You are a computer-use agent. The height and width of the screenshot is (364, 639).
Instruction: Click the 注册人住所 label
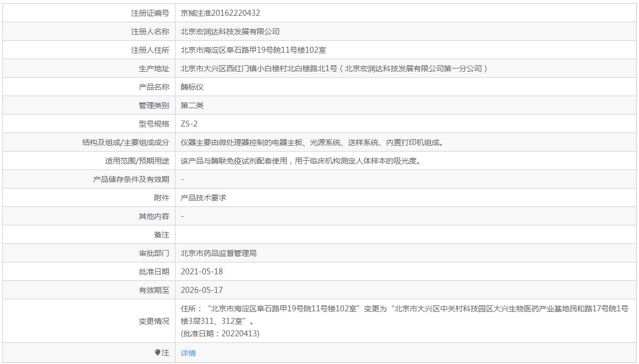(150, 50)
